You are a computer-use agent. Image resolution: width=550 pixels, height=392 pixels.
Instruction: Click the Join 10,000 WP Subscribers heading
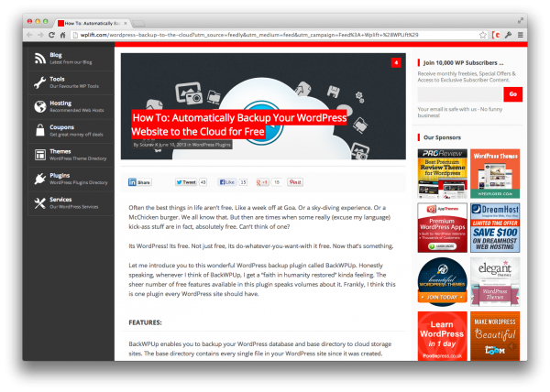click(463, 63)
